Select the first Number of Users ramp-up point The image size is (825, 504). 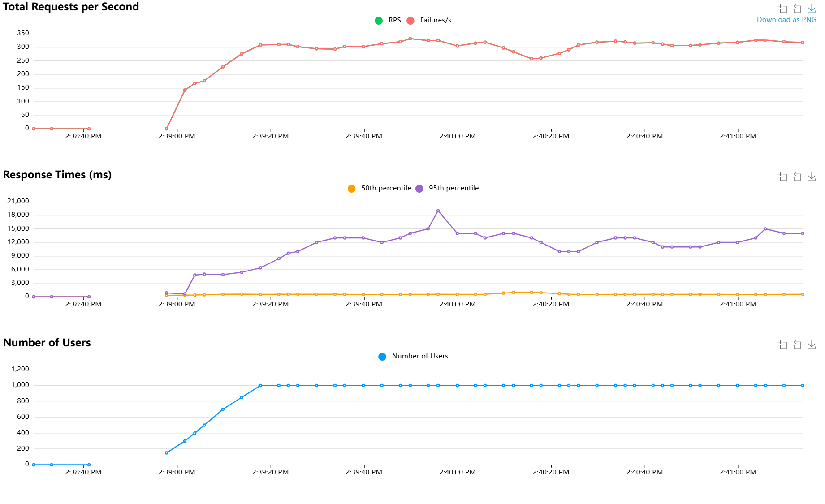click(167, 453)
